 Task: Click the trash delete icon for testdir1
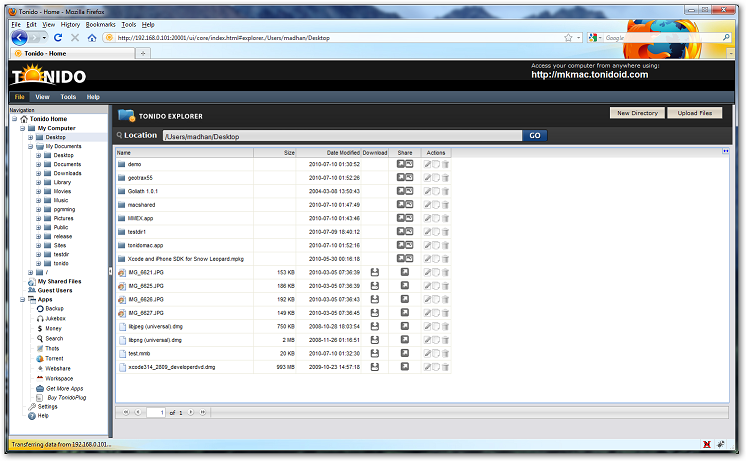445,232
